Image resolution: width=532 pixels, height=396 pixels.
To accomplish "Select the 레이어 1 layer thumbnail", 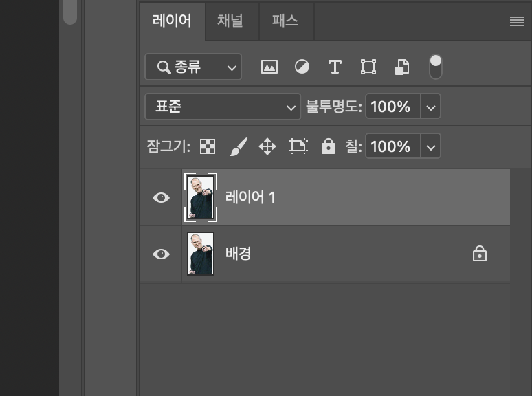I will coord(201,197).
